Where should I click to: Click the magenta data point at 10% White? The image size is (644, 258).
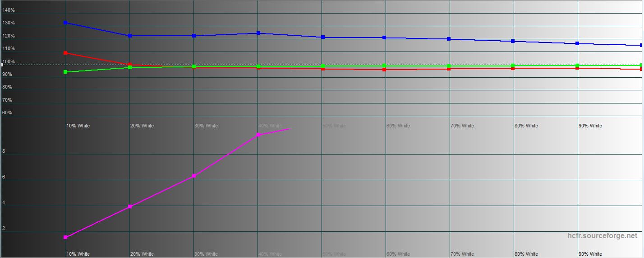pos(65,237)
